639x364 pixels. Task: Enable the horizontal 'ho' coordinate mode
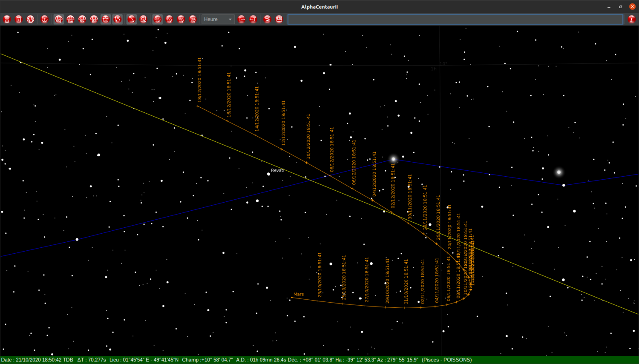tap(70, 19)
